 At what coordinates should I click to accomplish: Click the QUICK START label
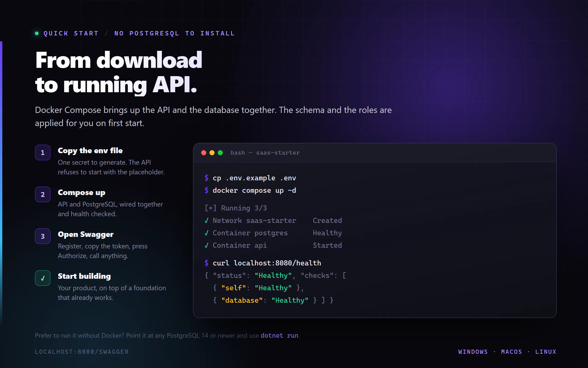click(x=71, y=33)
